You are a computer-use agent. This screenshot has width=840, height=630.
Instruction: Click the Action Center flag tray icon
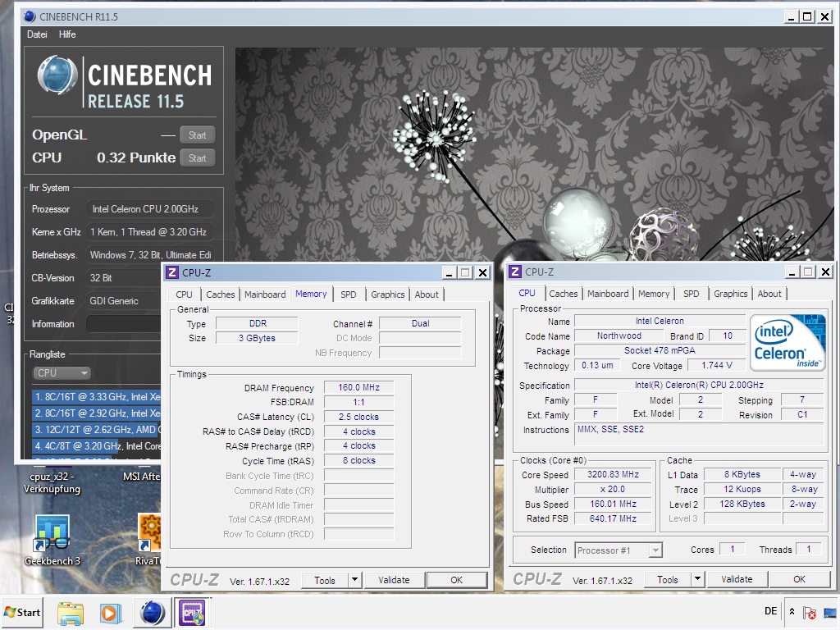(x=810, y=612)
